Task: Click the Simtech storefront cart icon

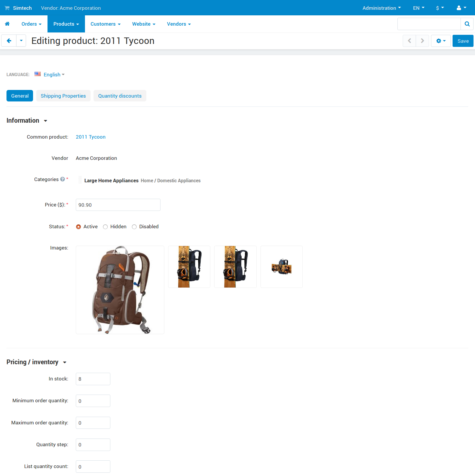Action: pos(7,8)
